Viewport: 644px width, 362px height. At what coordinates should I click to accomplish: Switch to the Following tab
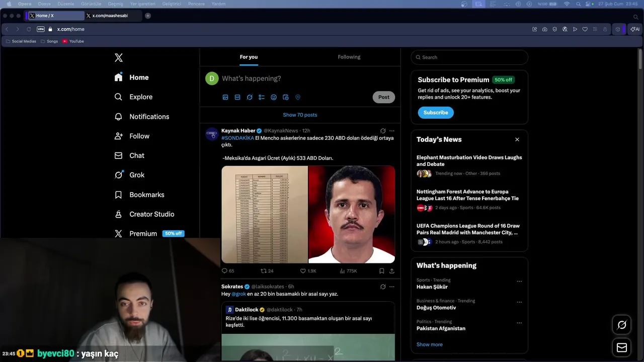click(x=349, y=57)
